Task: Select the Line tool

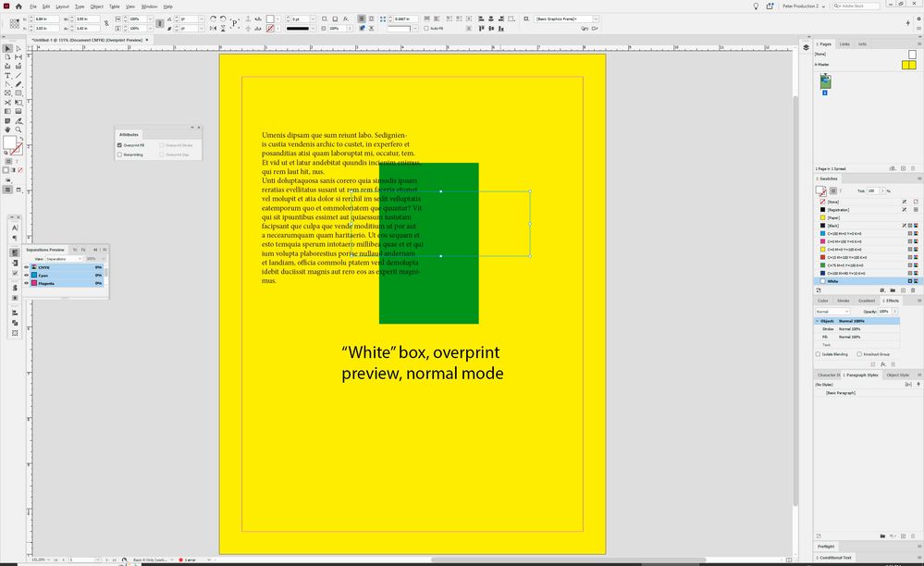Action: (x=18, y=76)
